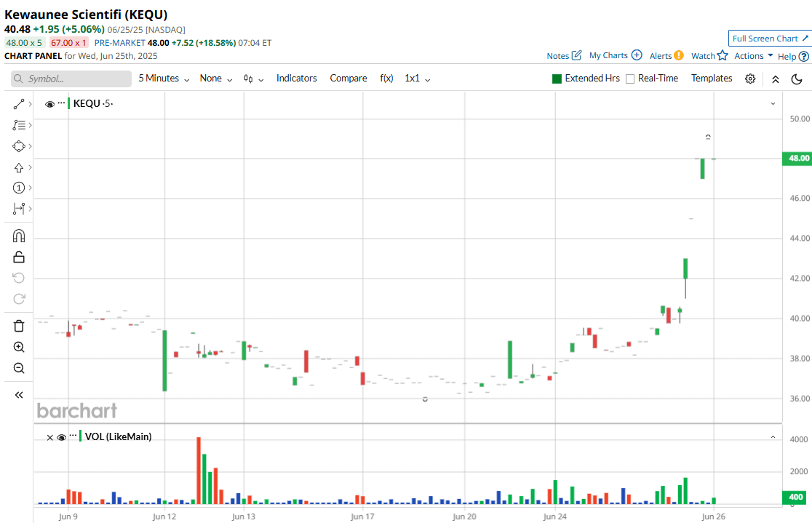812x523 pixels.
Task: Click the PRE-MARKET label
Action: click(119, 43)
